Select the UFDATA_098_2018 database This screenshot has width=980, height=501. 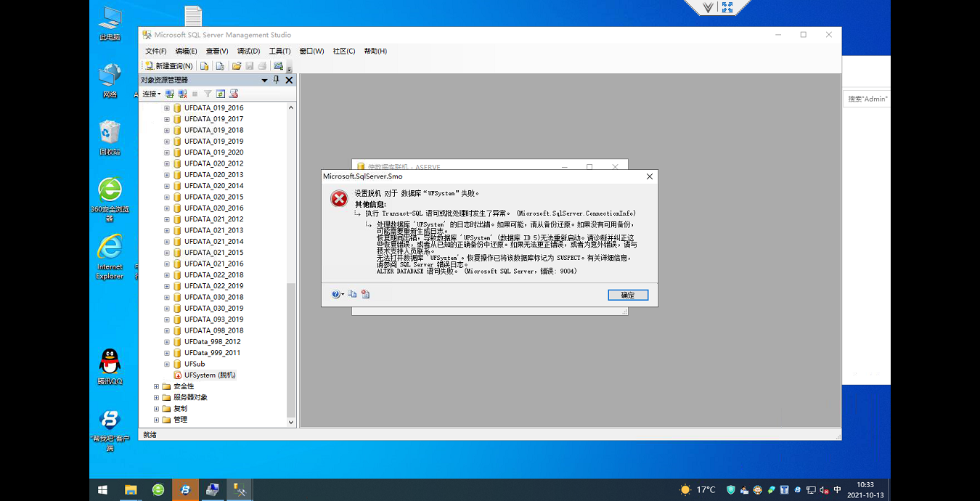pyautogui.click(x=213, y=330)
